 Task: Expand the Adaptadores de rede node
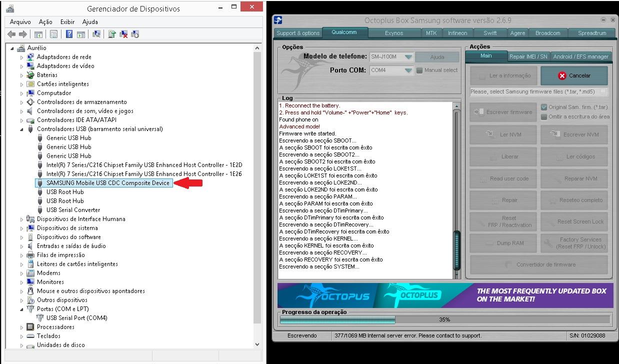[22, 57]
